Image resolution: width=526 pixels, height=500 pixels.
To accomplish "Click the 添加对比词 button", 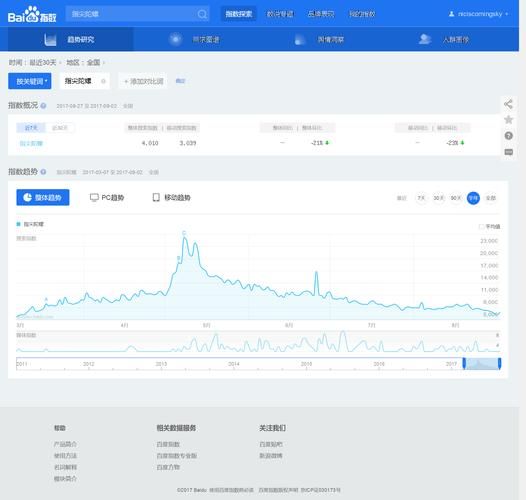I will click(x=143, y=81).
